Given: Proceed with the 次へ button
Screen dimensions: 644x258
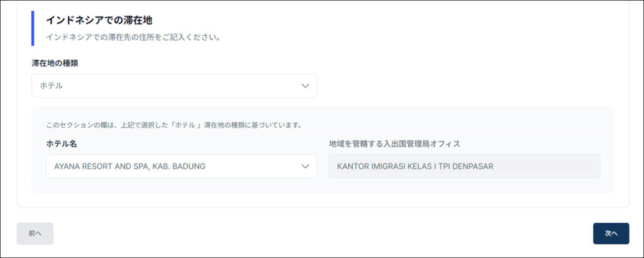Looking at the screenshot, I should tap(611, 233).
